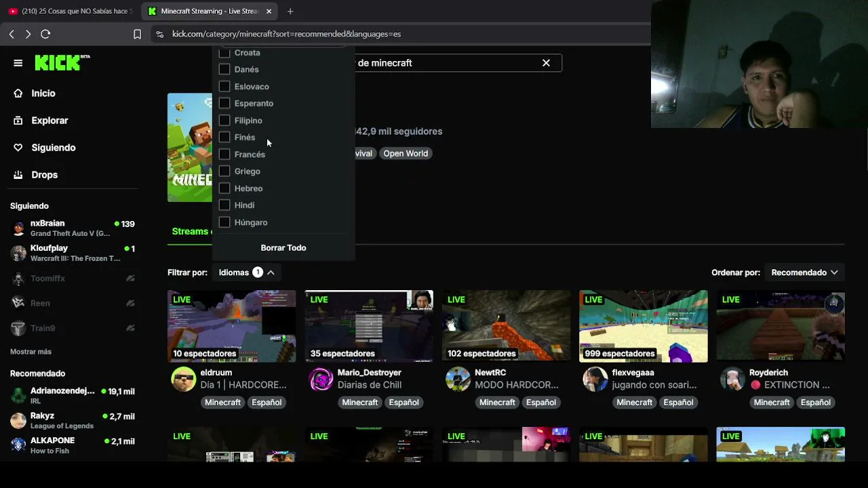The width and height of the screenshot is (868, 488).
Task: Open the Kick hamburger menu
Action: tap(18, 63)
